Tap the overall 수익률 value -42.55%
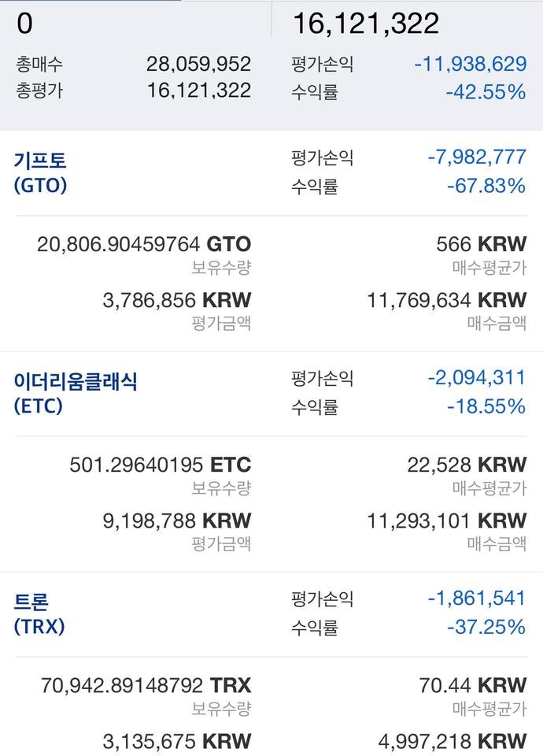Viewport: 543px width, 756px height. [485, 92]
